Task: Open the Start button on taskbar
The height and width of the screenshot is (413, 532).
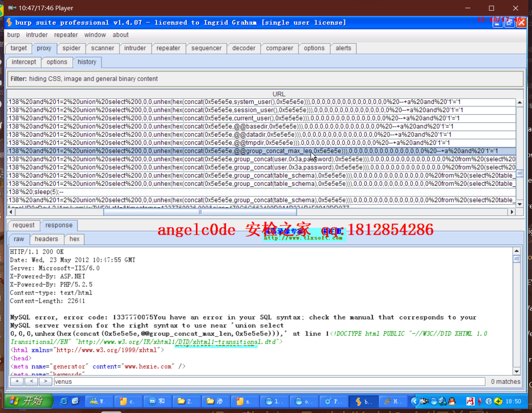Action: [29, 401]
